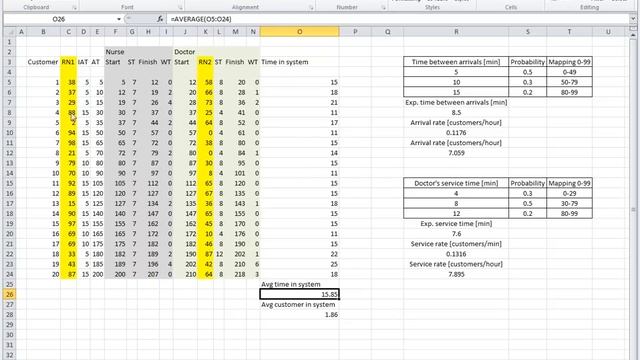Image resolution: width=640 pixels, height=360 pixels.
Task: Click the 'Service rate [customers/min]' label
Action: [456, 244]
